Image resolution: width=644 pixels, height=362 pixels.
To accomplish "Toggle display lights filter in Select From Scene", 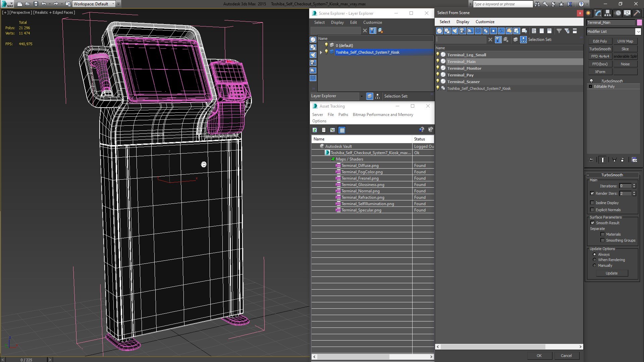I will [x=455, y=31].
